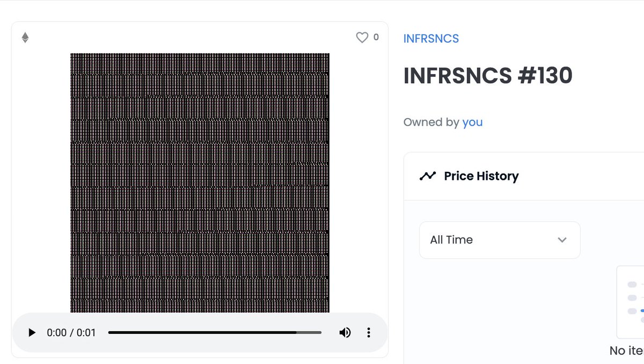Click the 0:00 / 0:01 time display

71,333
